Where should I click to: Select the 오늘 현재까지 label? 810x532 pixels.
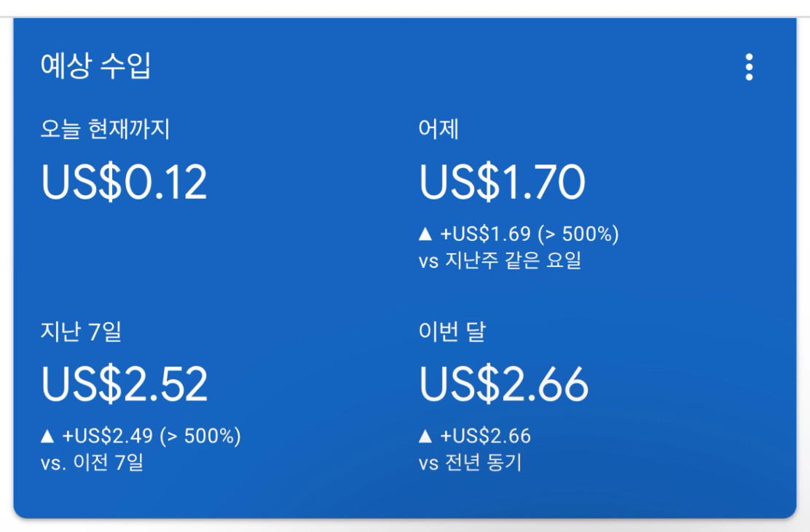106,130
